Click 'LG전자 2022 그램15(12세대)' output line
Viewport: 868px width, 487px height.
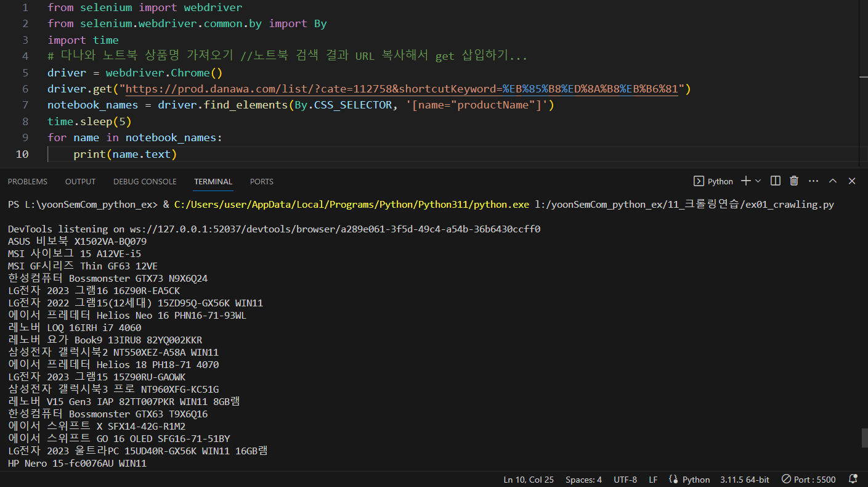136,303
